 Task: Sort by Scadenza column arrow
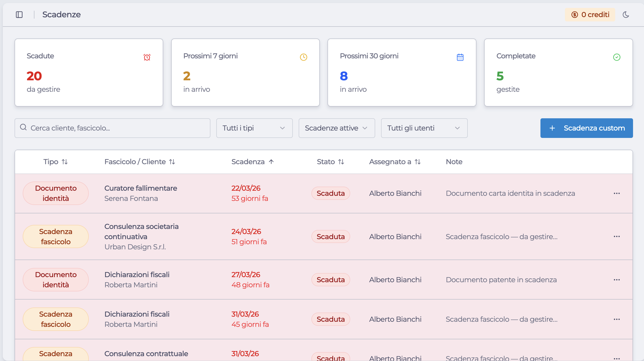[x=271, y=162]
